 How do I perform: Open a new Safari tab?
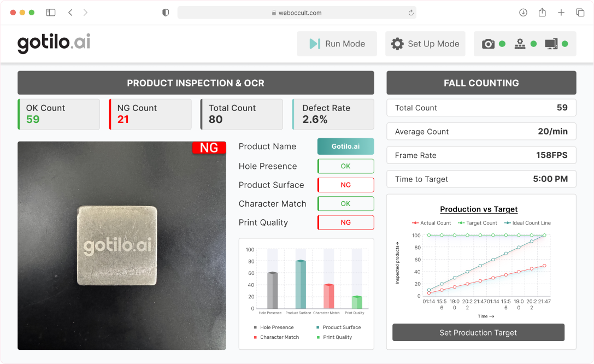tap(561, 13)
